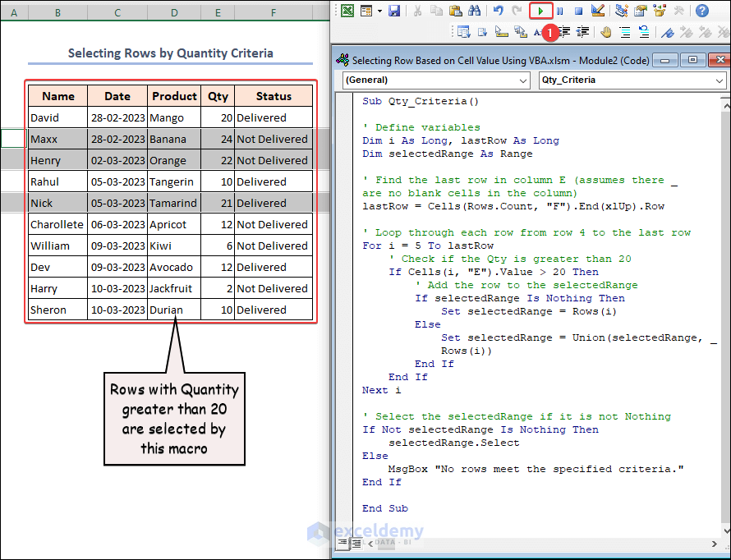Click the Break (pause) icon
Screen dimensions: 731x560
[560, 11]
